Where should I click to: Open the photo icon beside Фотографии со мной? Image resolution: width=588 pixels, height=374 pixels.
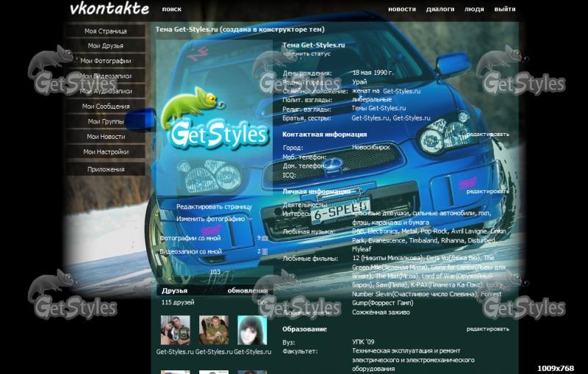click(x=265, y=238)
